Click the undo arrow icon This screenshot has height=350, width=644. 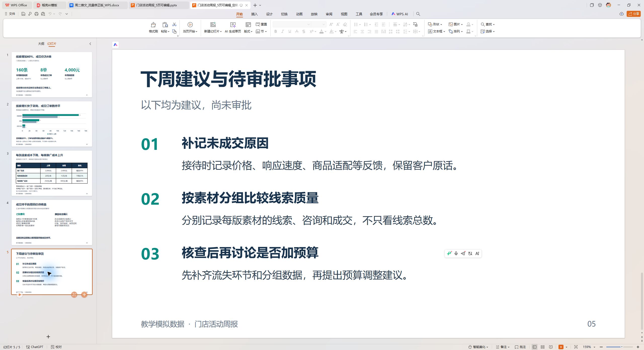[x=50, y=14]
